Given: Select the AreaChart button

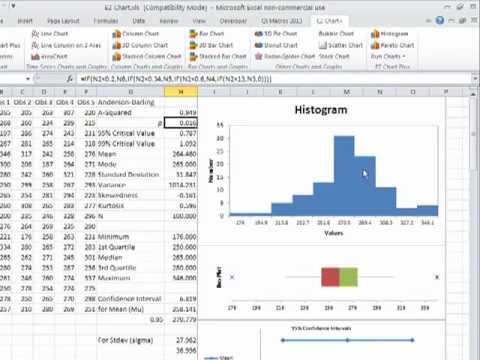Looking at the screenshot, I should coord(49,57).
